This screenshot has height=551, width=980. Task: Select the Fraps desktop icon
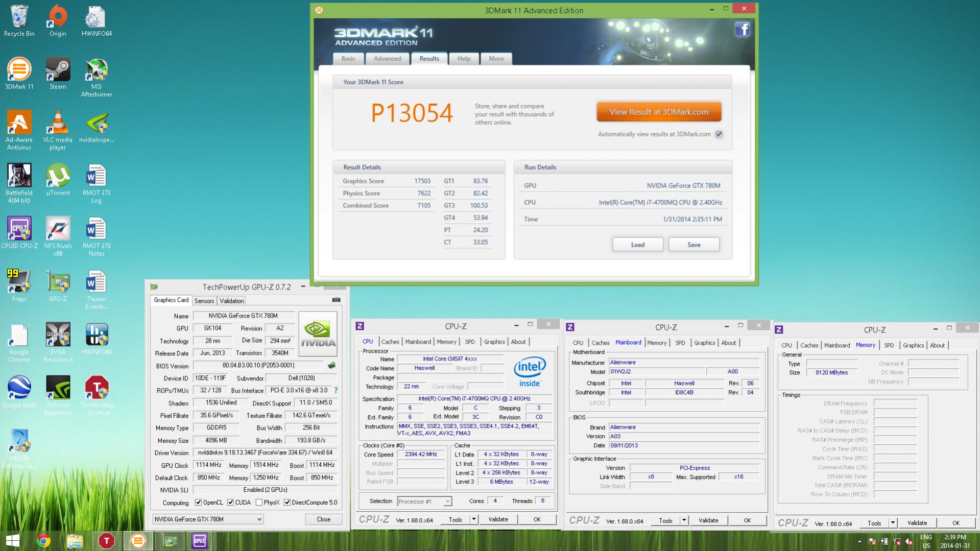point(19,286)
